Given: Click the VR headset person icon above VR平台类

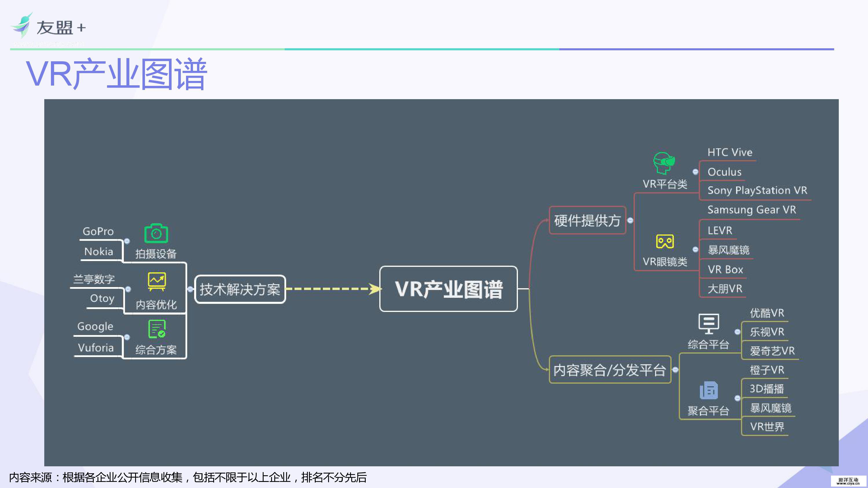Looking at the screenshot, I should coord(664,163).
